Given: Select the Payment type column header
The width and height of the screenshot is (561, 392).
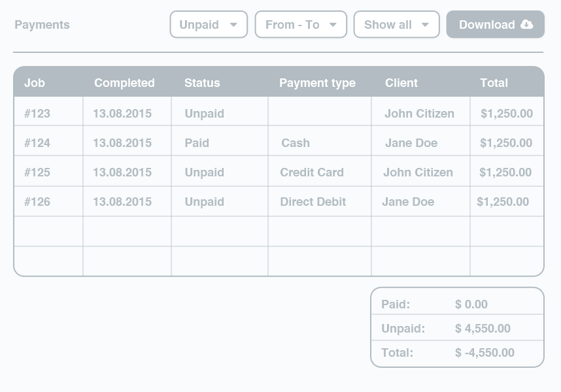Looking at the screenshot, I should pos(317,83).
